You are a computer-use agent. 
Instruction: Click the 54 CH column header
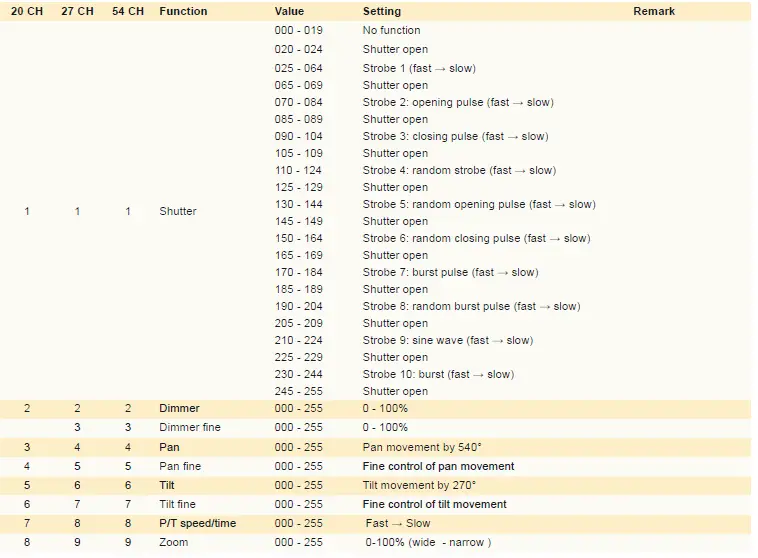(128, 11)
